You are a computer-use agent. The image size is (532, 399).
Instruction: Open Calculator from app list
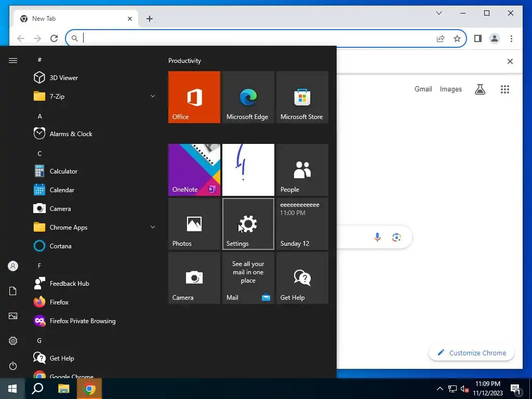pos(95,171)
